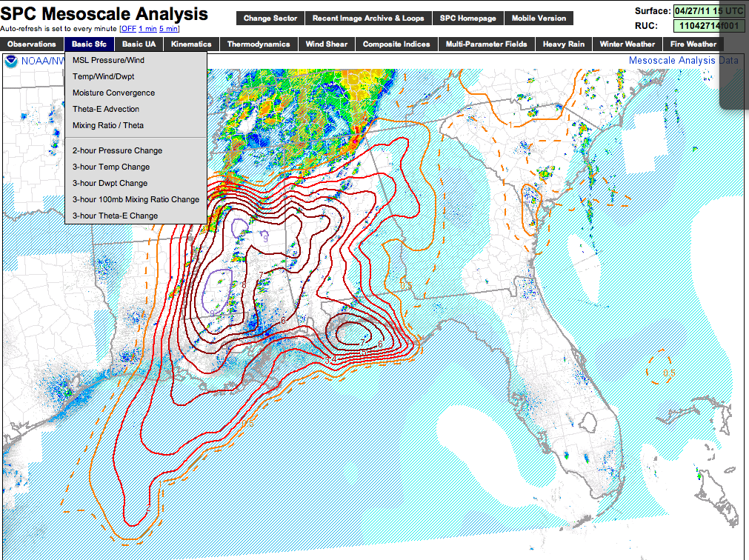Open the Kinematics menu
The image size is (749, 560).
(191, 44)
